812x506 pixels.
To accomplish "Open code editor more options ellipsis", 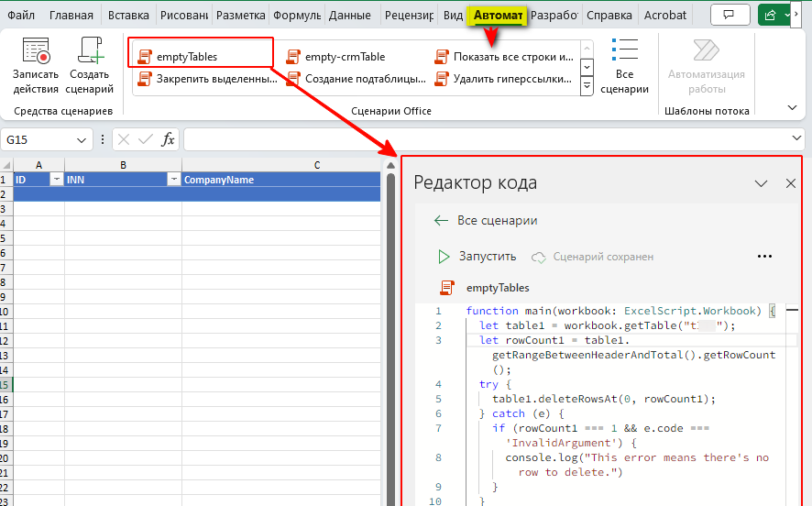I will (765, 257).
